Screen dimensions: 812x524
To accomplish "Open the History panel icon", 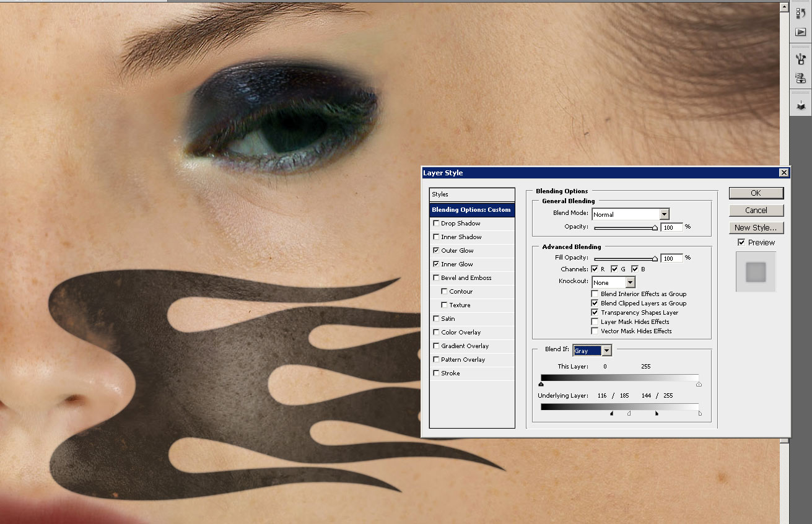I will (x=800, y=14).
